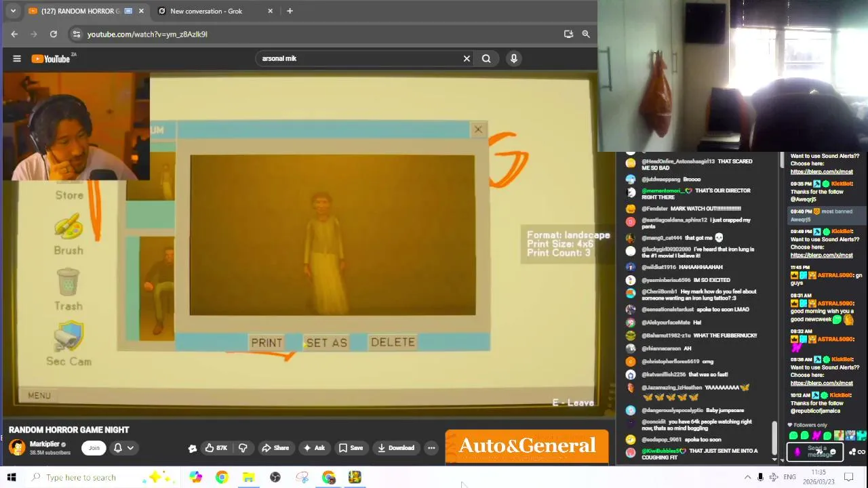Close the photo preview window in game
The width and height of the screenshot is (868, 488).
tap(478, 129)
